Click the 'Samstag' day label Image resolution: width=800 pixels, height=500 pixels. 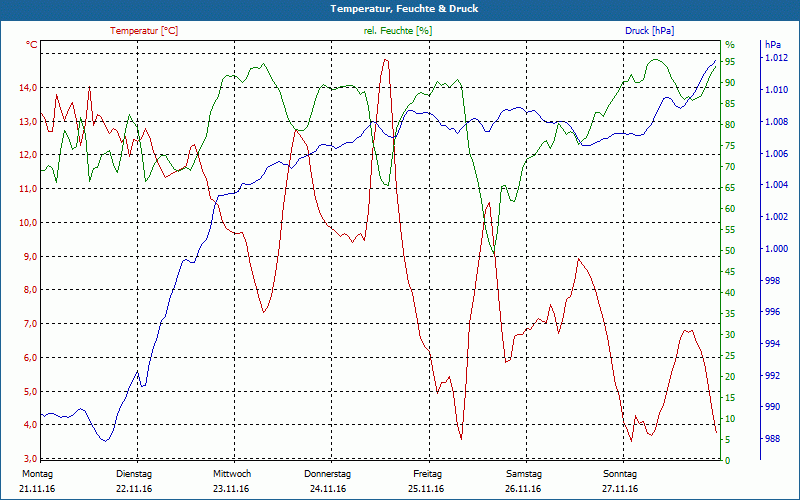(524, 474)
